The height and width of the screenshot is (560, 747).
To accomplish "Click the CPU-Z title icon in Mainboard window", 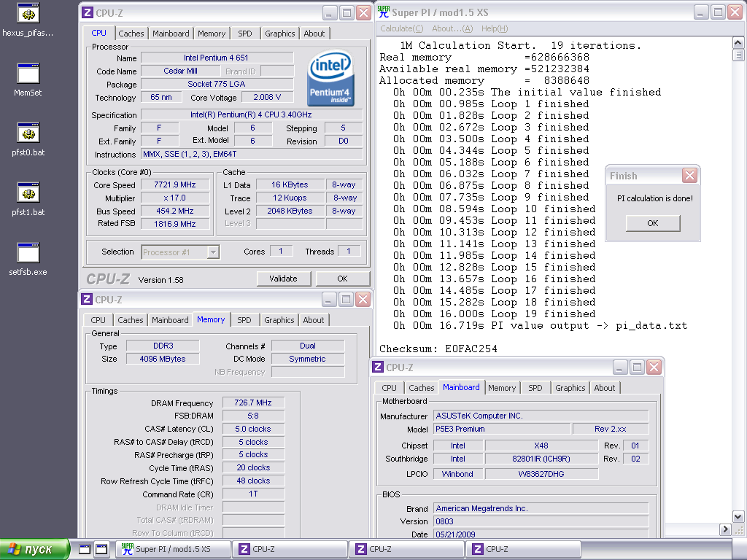I will (378, 367).
